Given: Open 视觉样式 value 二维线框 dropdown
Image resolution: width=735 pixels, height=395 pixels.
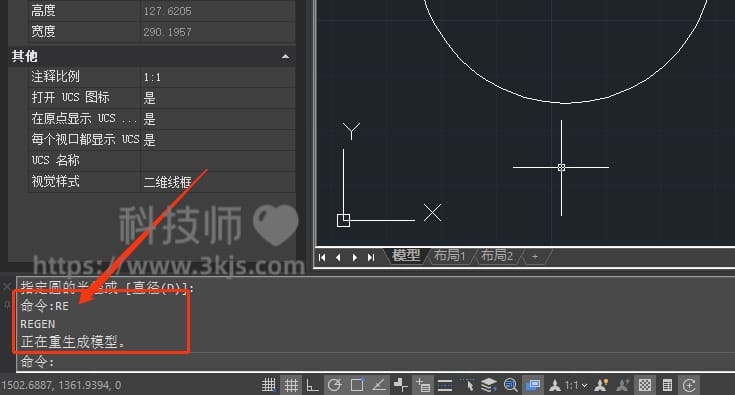Looking at the screenshot, I should 218,182.
